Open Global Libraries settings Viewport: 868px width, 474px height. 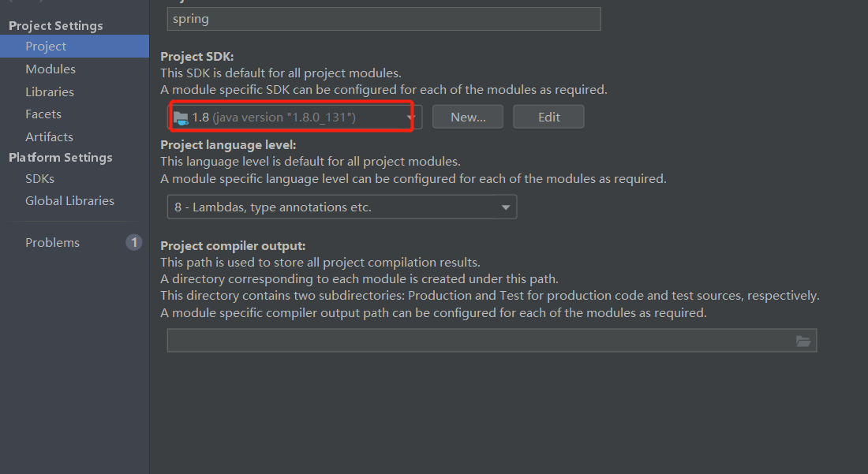[69, 201]
